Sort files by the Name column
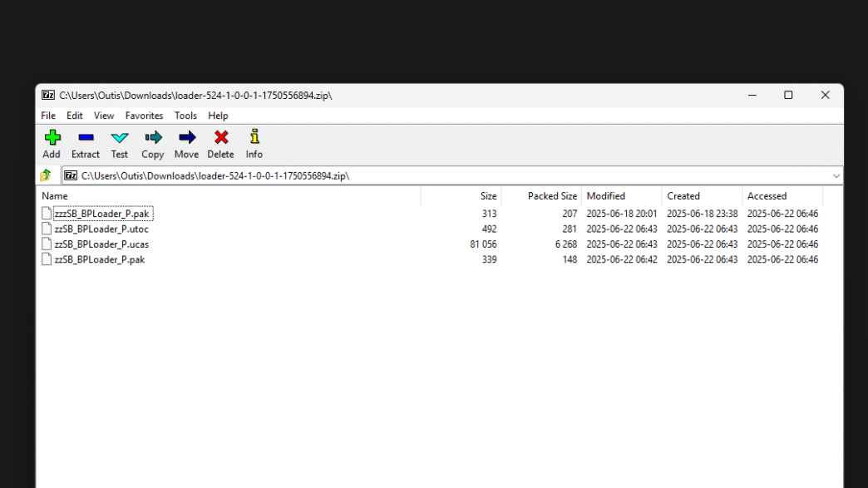Viewport: 868px width, 488px height. coord(55,196)
